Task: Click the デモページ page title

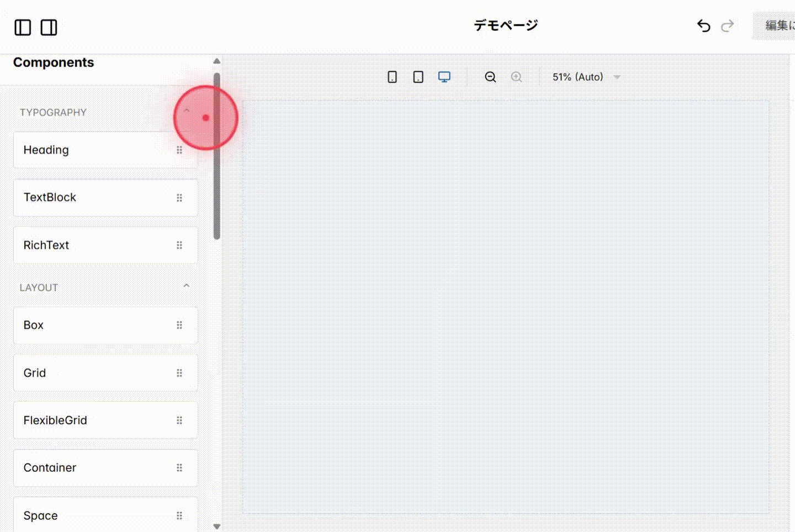Action: tap(505, 25)
